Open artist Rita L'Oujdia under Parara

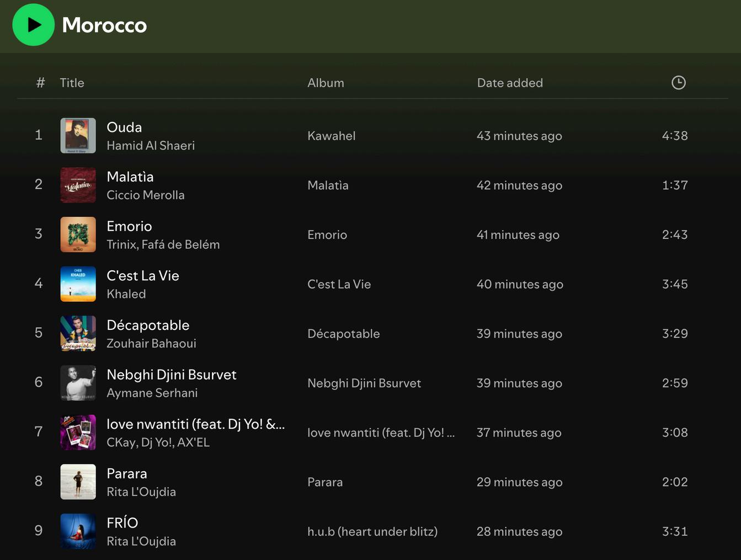pos(141,492)
